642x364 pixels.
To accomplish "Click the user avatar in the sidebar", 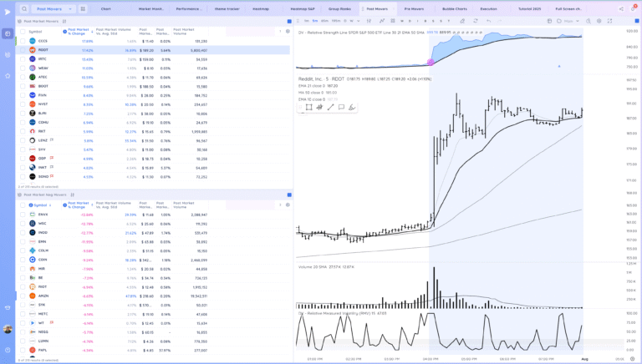I will tap(8, 329).
